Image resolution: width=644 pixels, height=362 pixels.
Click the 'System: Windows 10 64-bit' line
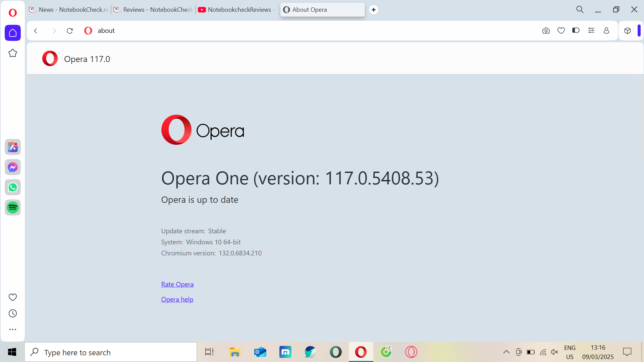[x=201, y=242]
